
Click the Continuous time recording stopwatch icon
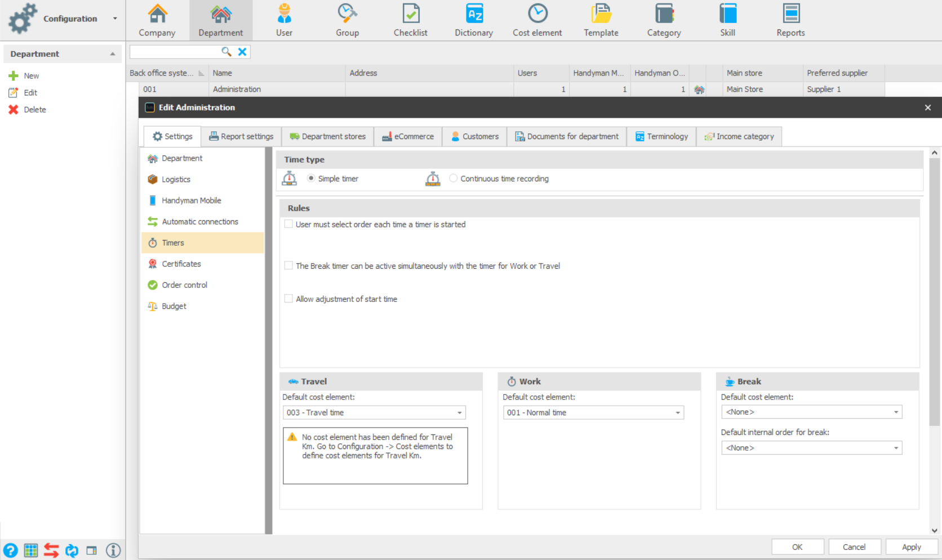coord(433,179)
